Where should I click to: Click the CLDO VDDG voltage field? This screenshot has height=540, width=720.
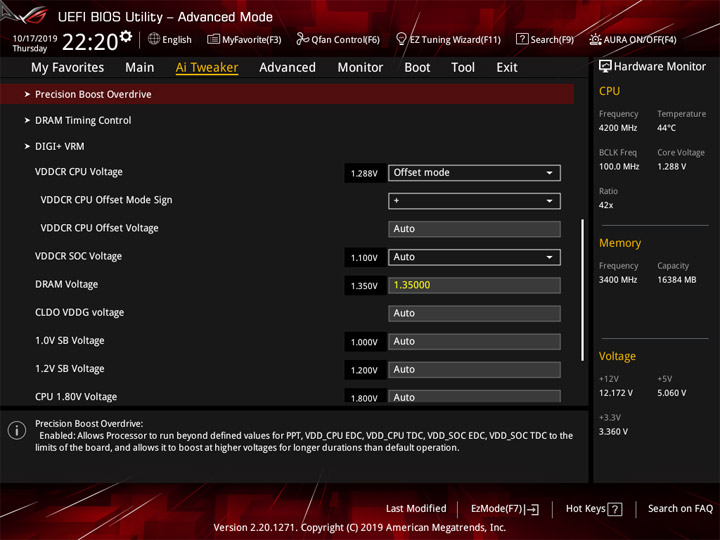[x=474, y=313]
